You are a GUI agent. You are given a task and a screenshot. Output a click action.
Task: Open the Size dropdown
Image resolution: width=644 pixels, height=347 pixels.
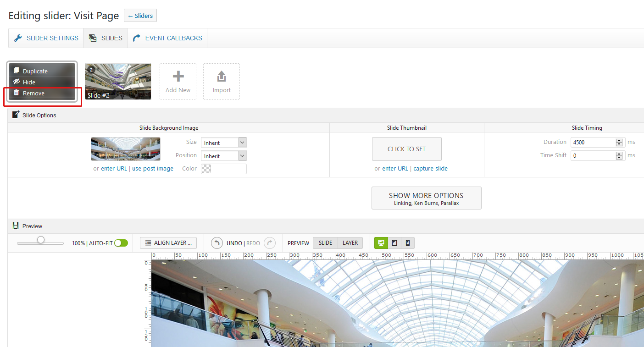tap(224, 143)
